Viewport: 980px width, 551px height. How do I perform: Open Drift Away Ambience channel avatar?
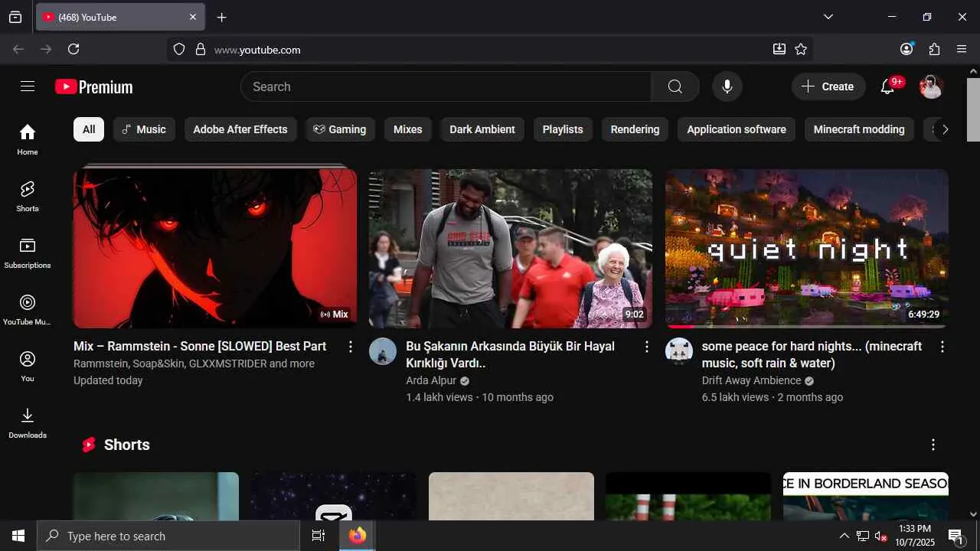[x=679, y=351]
